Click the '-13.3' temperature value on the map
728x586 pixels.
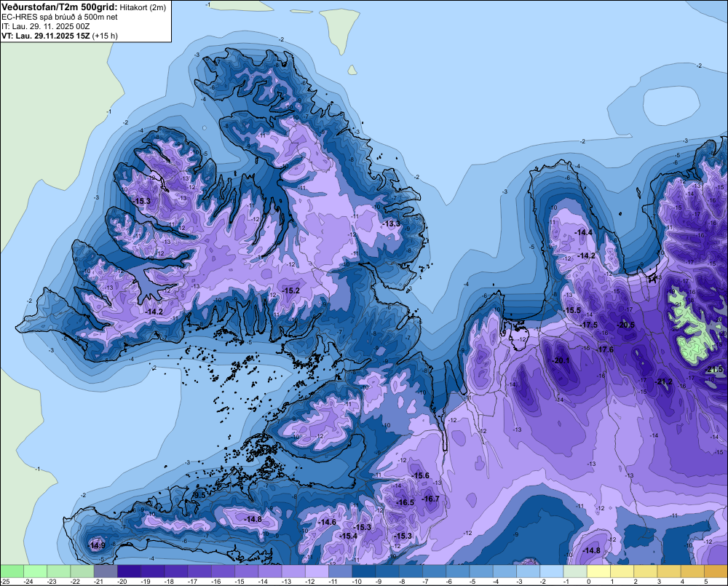392,223
